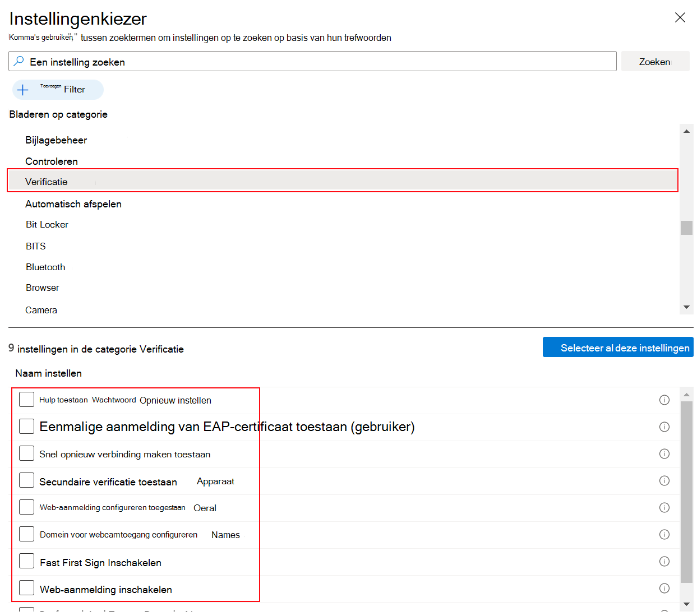This screenshot has height=616, width=697.
Task: Click Snel opnieuw verbinding maken toestaan text
Action: (x=125, y=454)
